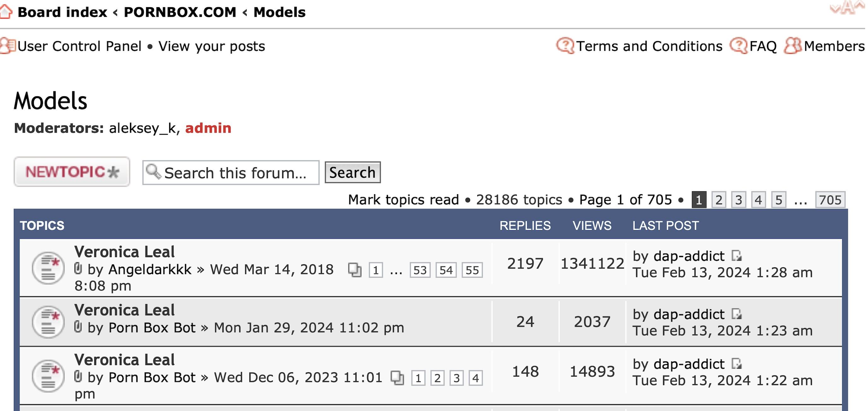868x411 pixels.
Task: Click the Board index home icon
Action: [6, 11]
